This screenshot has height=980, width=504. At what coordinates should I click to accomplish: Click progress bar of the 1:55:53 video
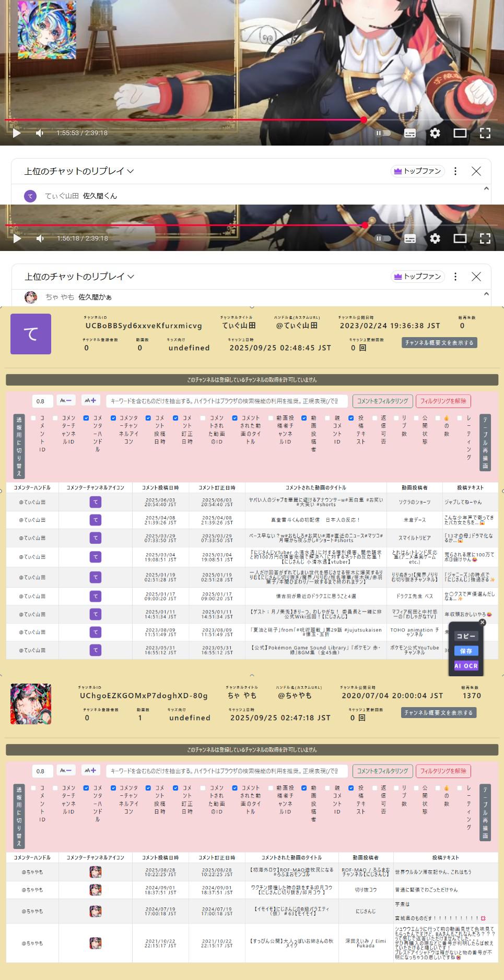[x=209, y=120]
